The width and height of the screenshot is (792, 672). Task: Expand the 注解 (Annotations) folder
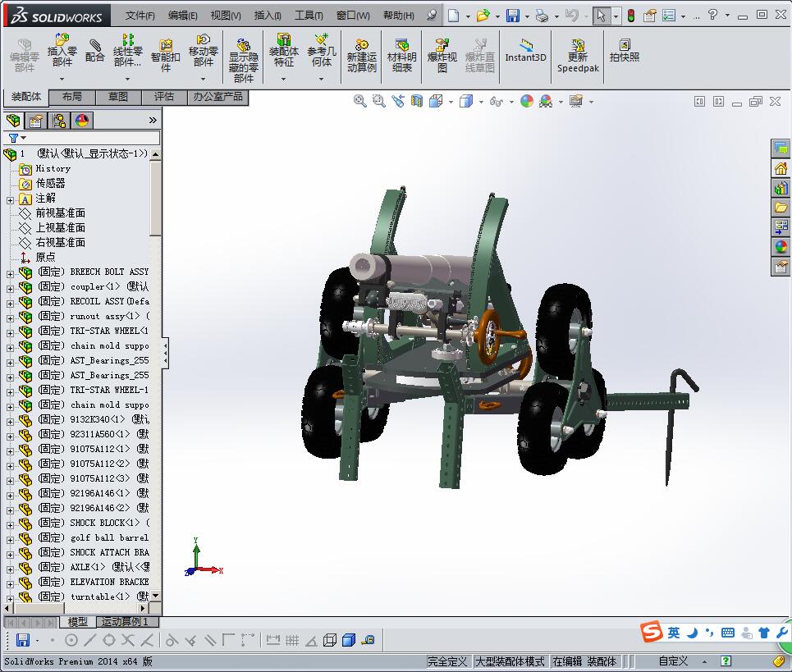pyautogui.click(x=10, y=200)
